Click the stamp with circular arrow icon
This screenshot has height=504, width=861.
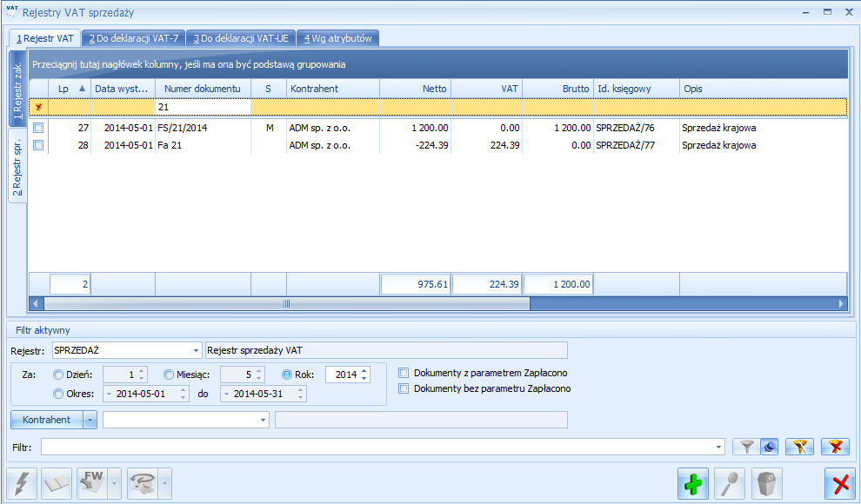point(143,483)
